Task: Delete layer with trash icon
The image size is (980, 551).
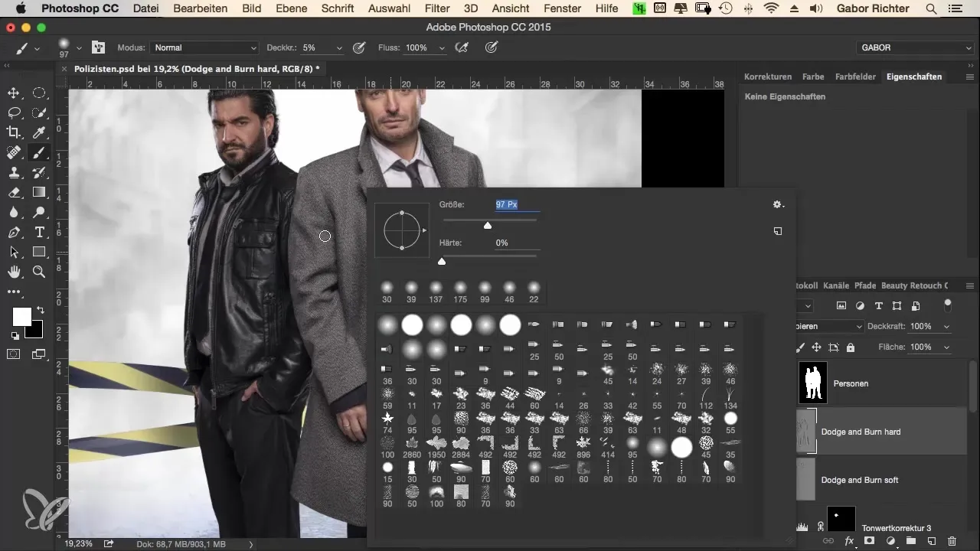Action: [x=952, y=541]
